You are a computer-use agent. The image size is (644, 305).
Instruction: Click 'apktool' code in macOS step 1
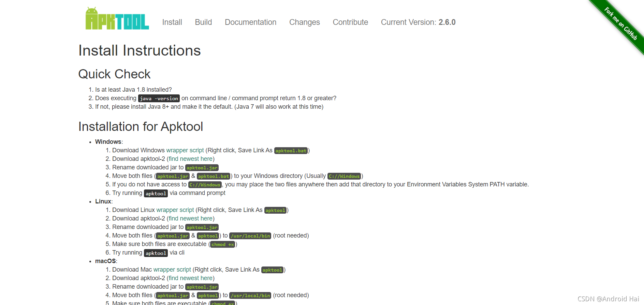point(272,270)
